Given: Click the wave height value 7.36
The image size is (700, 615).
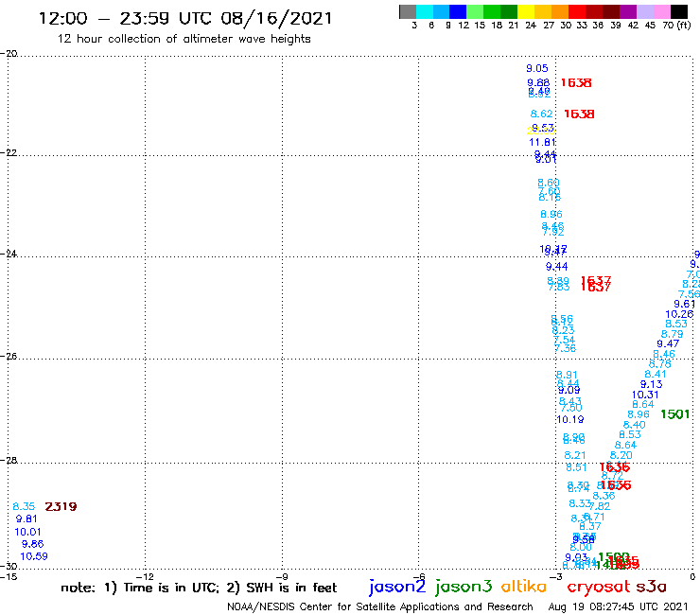Looking at the screenshot, I should point(565,348).
